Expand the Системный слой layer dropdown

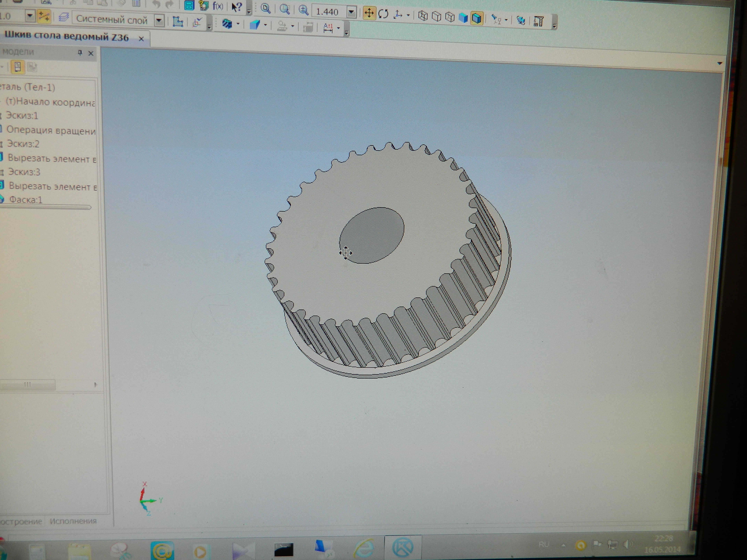[x=159, y=20]
